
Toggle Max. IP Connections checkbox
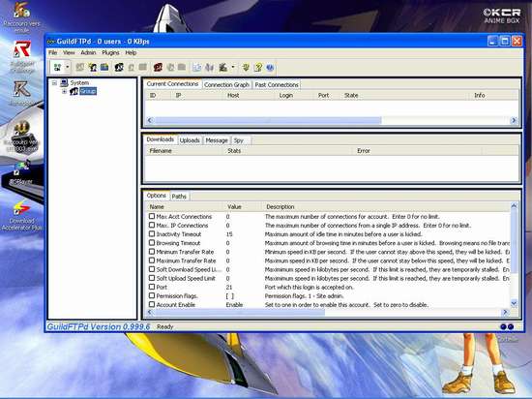[152, 225]
